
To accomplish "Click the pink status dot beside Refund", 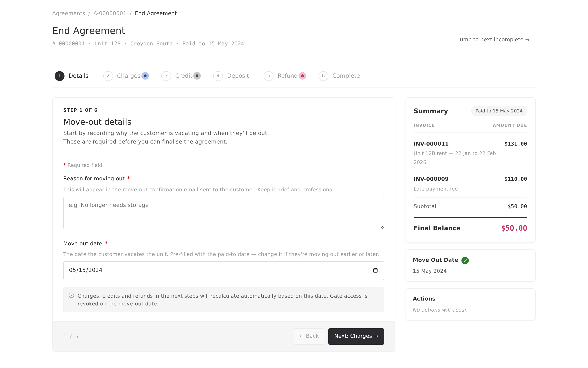I will pos(302,76).
